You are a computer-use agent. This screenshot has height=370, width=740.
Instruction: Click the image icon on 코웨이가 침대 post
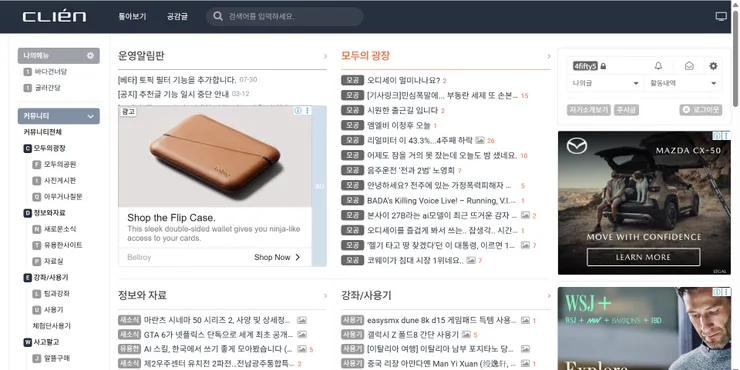point(471,260)
